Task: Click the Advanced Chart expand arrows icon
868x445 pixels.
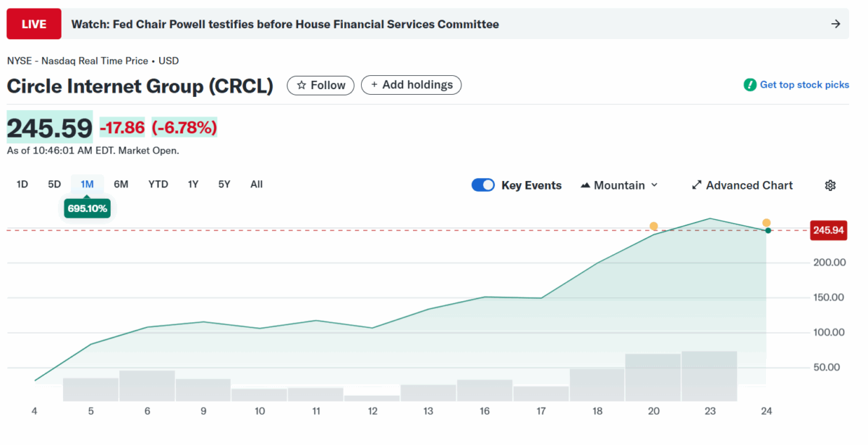Action: tap(697, 185)
